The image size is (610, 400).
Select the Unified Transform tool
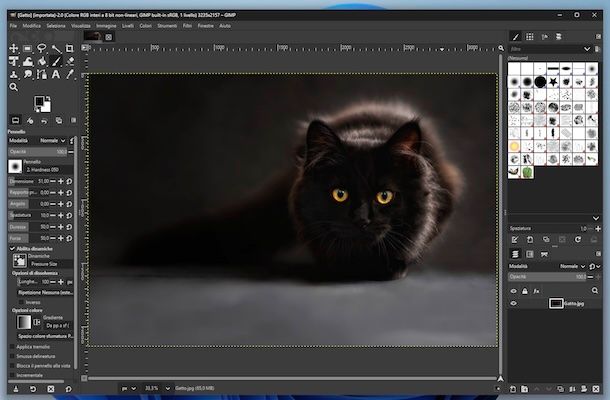[14, 61]
